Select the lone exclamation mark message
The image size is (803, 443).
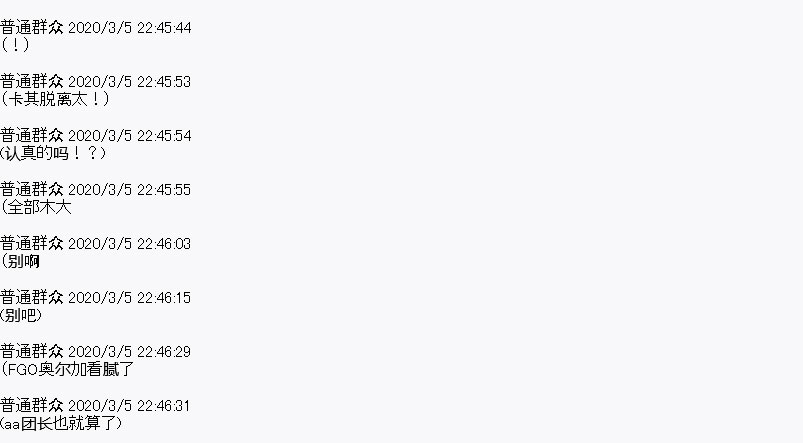pos(15,45)
